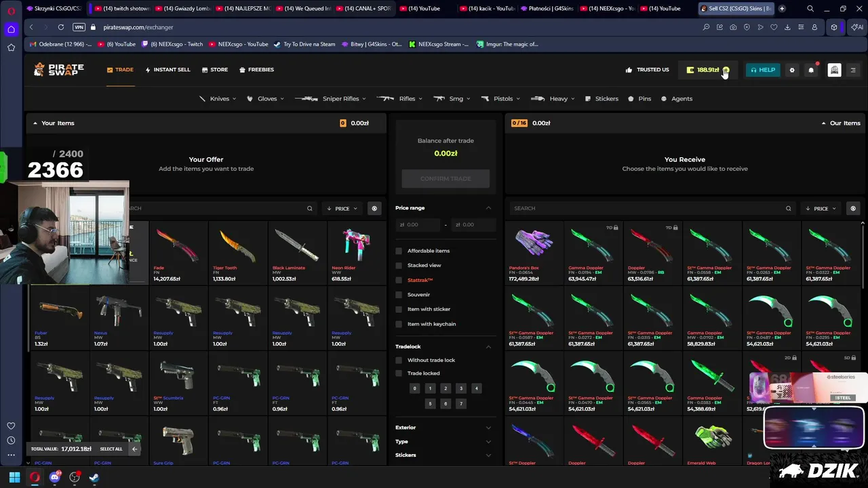Select Stickers category
The width and height of the screenshot is (868, 488).
[x=601, y=99]
